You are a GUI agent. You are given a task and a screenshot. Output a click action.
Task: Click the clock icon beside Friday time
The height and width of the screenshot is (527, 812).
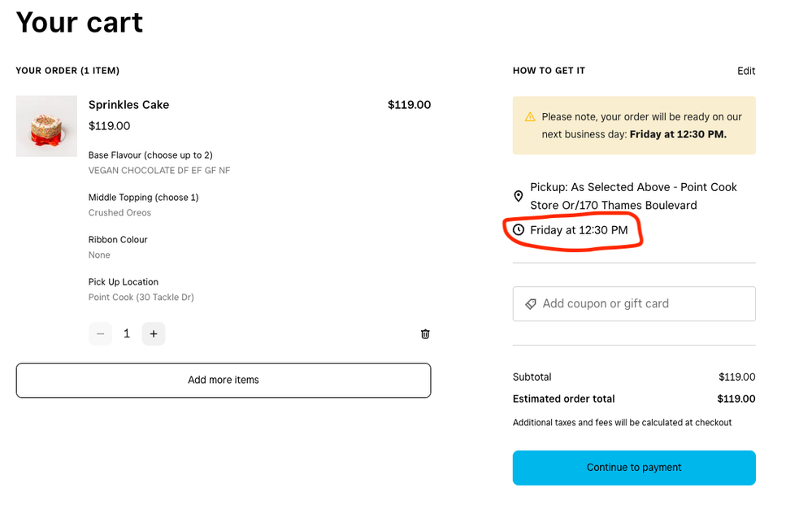click(x=519, y=230)
